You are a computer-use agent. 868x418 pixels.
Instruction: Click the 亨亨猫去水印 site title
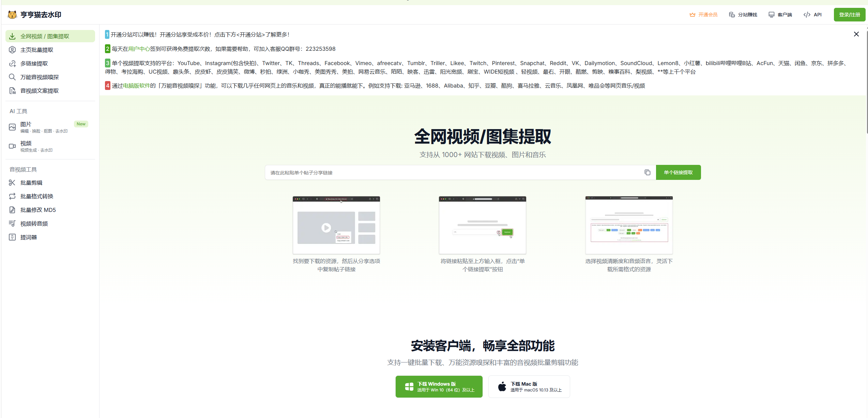click(41, 15)
